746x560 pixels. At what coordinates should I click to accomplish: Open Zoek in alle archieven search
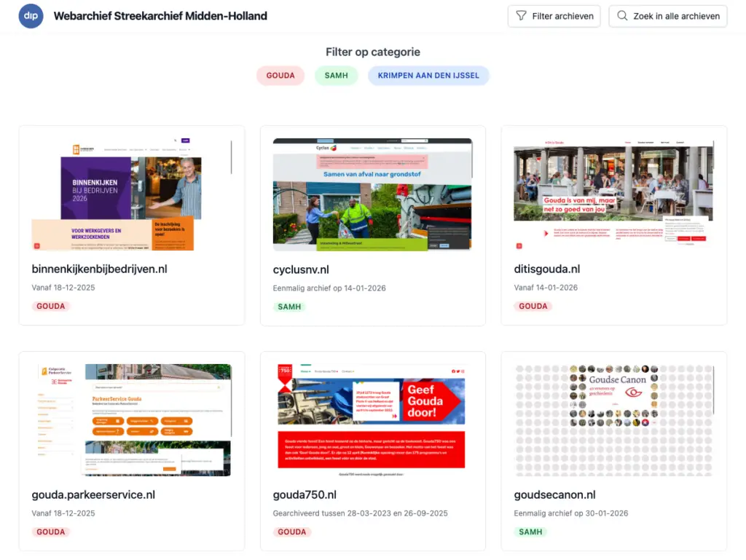pyautogui.click(x=668, y=16)
